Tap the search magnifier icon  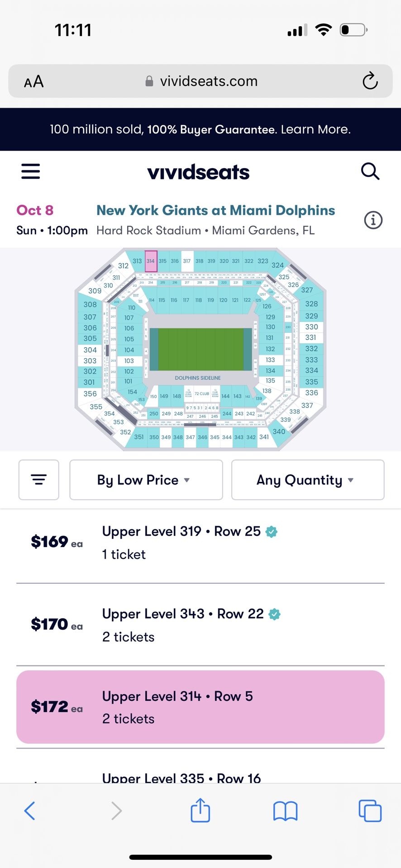(370, 171)
